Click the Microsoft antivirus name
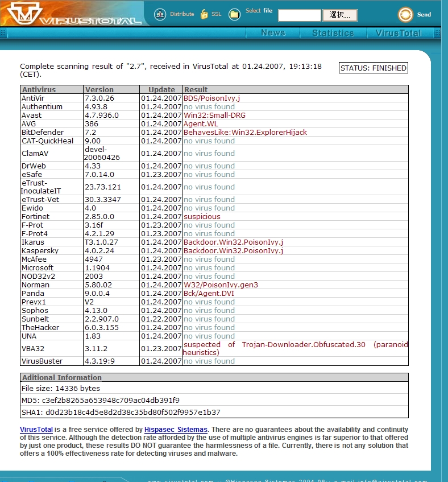Viewport: 448px width, 482px height. pos(37,268)
